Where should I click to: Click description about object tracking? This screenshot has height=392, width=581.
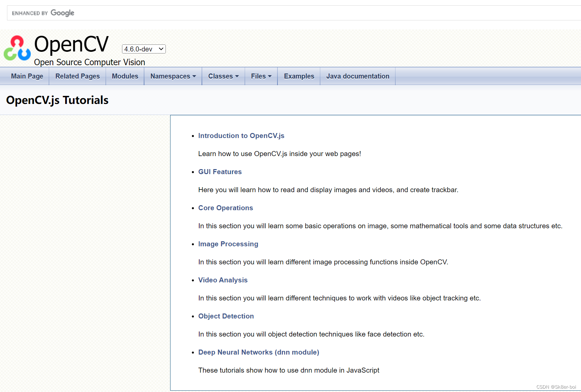tap(339, 298)
